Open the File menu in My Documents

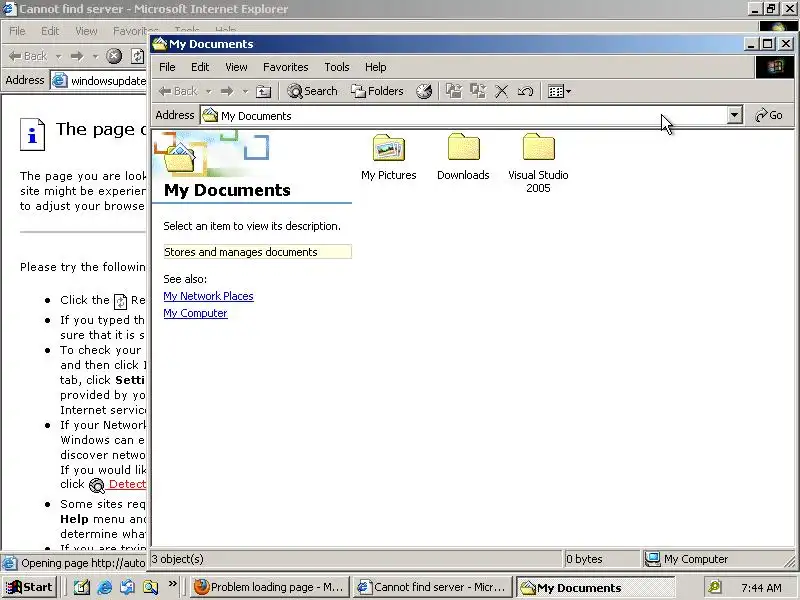(x=167, y=67)
